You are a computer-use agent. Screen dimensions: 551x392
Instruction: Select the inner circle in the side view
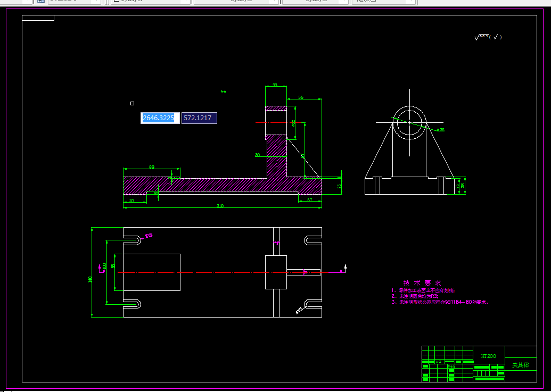[409, 122]
